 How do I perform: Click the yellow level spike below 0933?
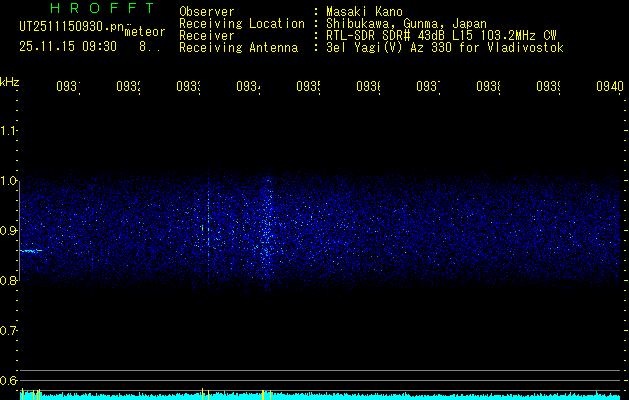pyautogui.click(x=203, y=394)
